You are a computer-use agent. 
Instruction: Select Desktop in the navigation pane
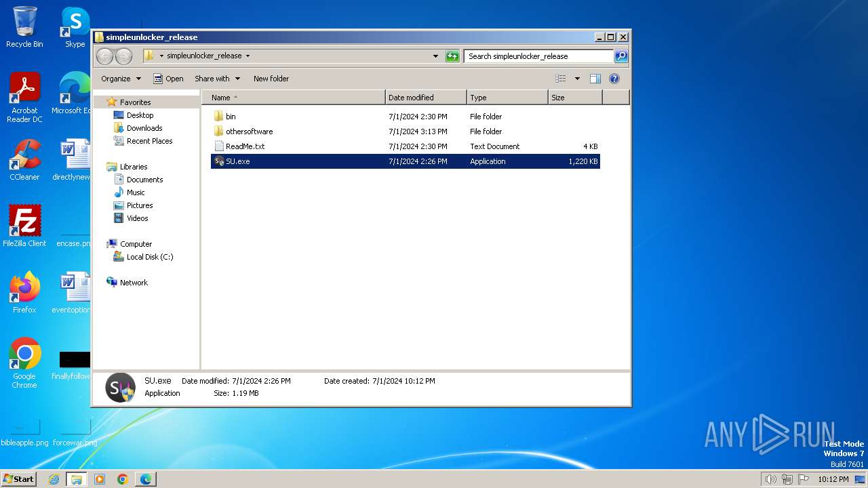[x=140, y=115]
